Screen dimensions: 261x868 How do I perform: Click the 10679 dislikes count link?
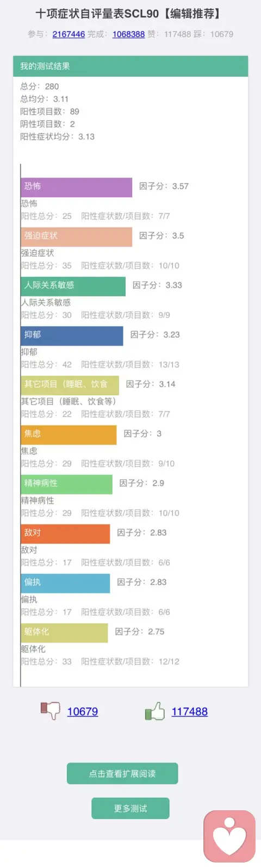tap(83, 712)
